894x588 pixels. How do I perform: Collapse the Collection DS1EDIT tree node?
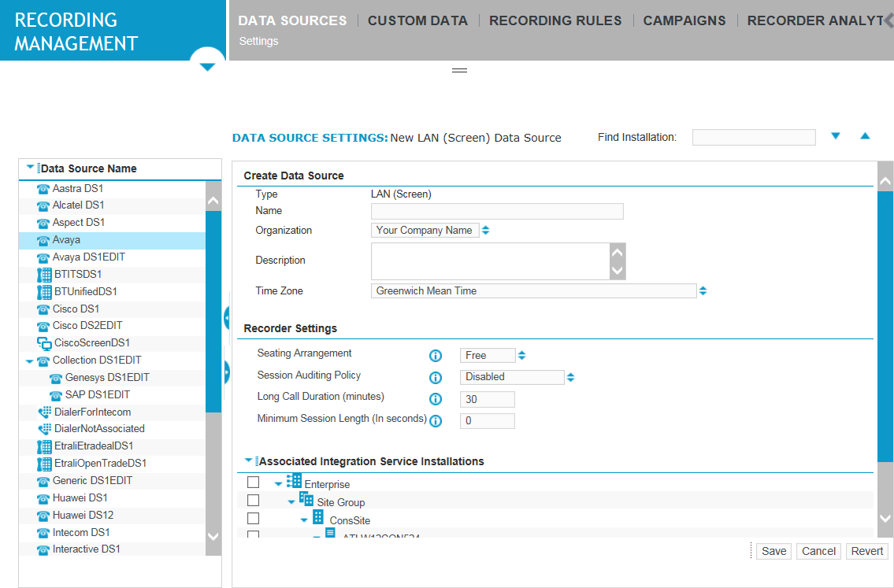30,360
